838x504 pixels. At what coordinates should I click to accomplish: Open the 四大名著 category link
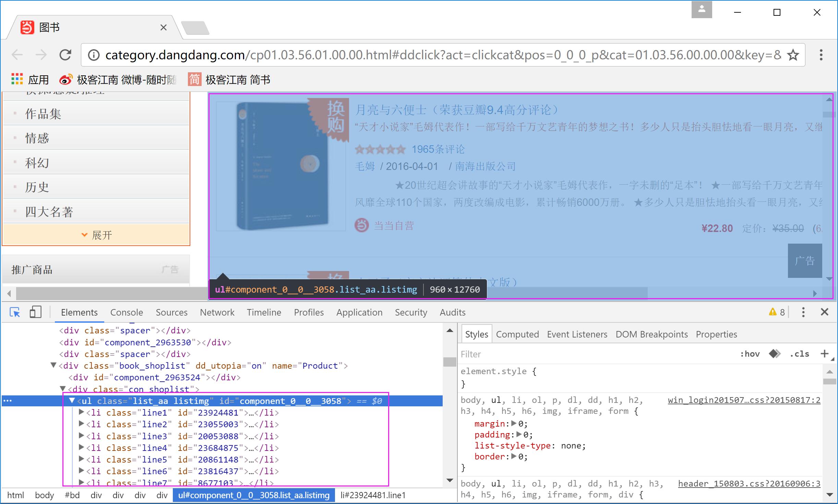tap(49, 212)
